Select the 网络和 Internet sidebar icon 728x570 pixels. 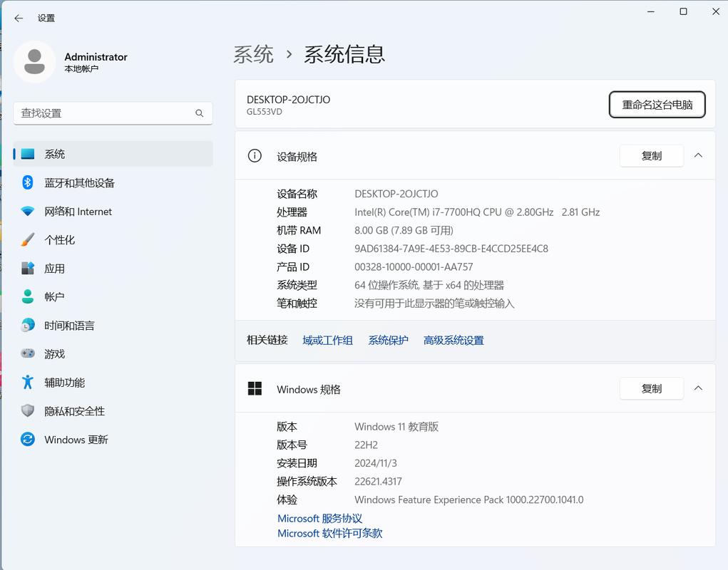[x=27, y=211]
